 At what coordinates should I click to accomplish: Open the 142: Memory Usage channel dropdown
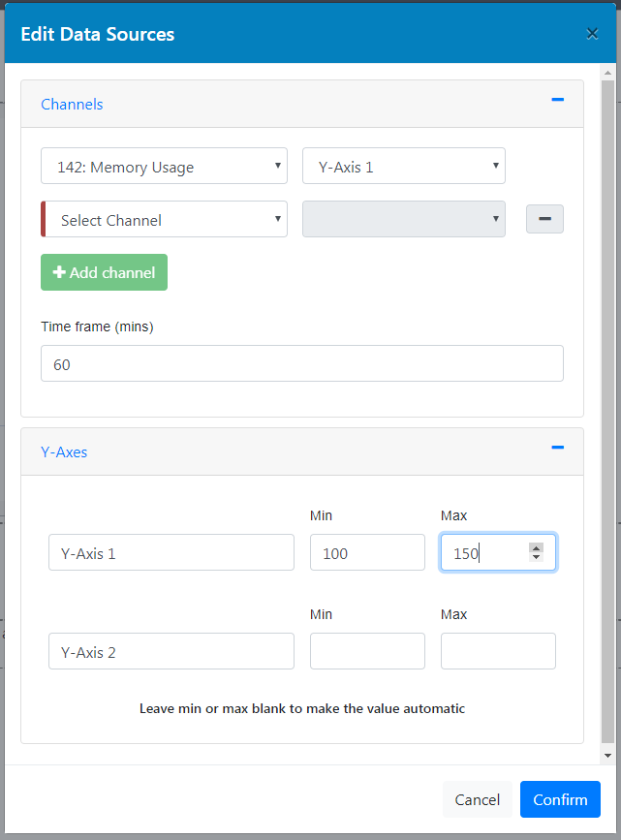pos(164,166)
